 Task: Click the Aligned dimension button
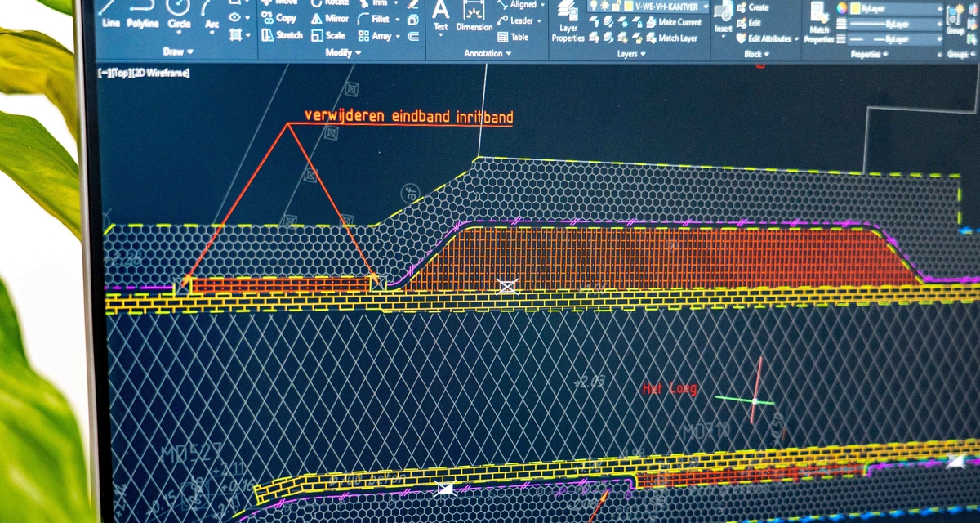[x=517, y=5]
